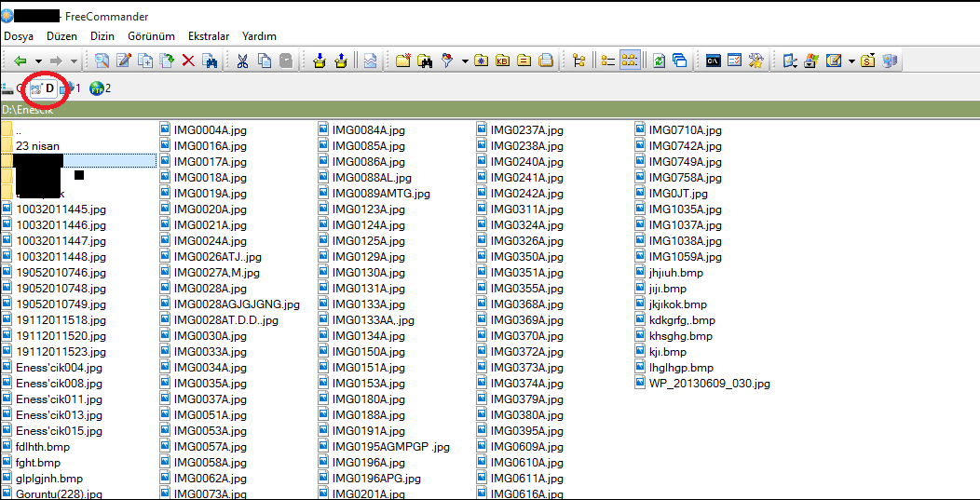Open the Dosya menu

pyautogui.click(x=18, y=36)
